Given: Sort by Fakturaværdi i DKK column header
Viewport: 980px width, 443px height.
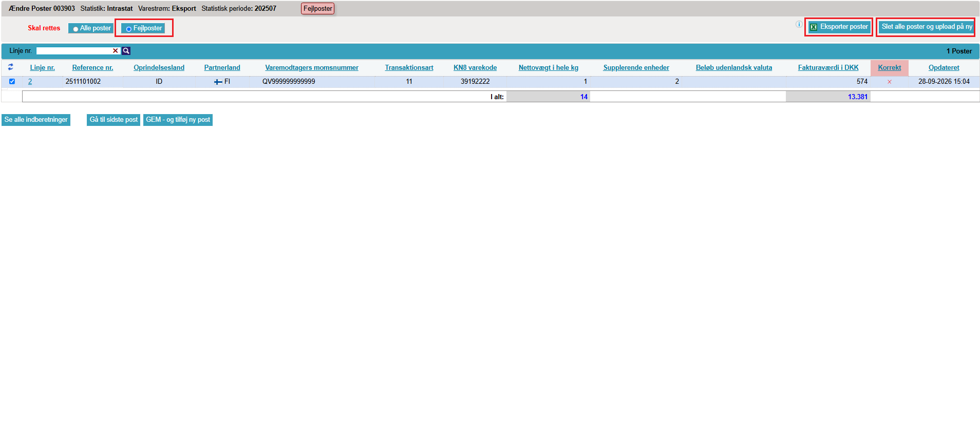Looking at the screenshot, I should (x=828, y=68).
